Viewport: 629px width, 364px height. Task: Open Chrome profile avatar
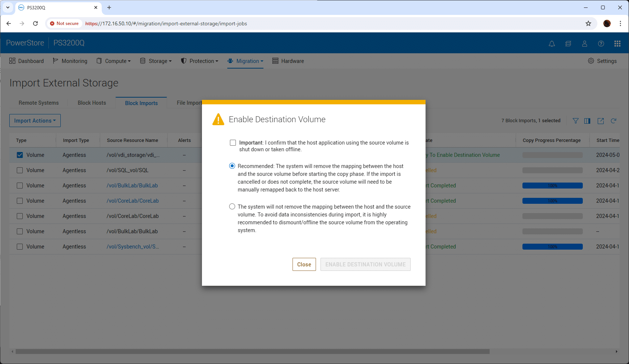point(607,23)
